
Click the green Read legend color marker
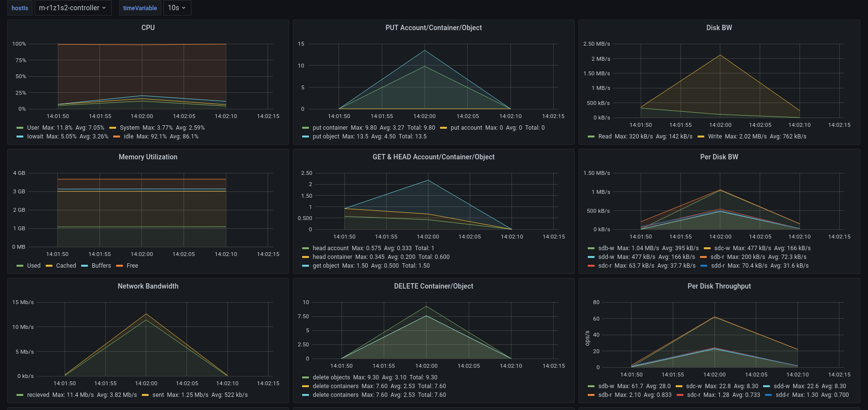coord(591,137)
